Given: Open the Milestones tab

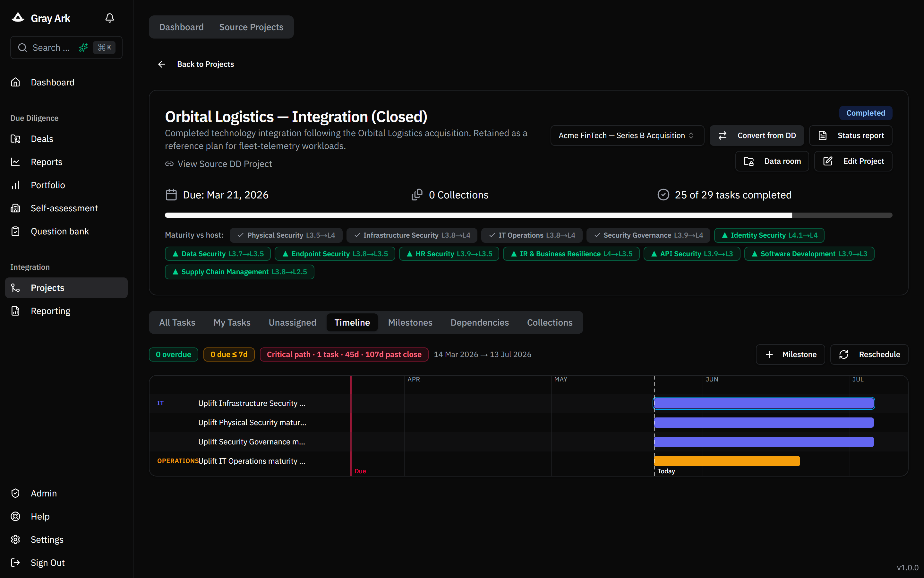Looking at the screenshot, I should click(x=410, y=322).
